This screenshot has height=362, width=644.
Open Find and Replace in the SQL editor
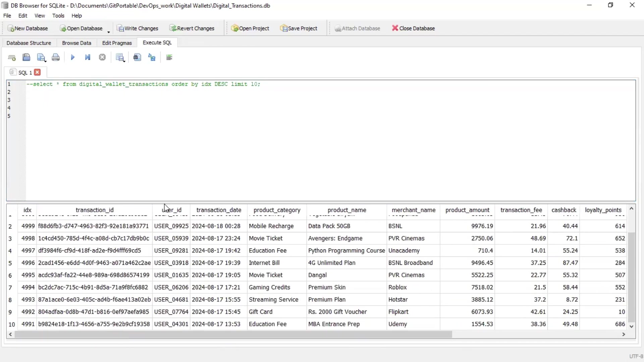click(152, 57)
